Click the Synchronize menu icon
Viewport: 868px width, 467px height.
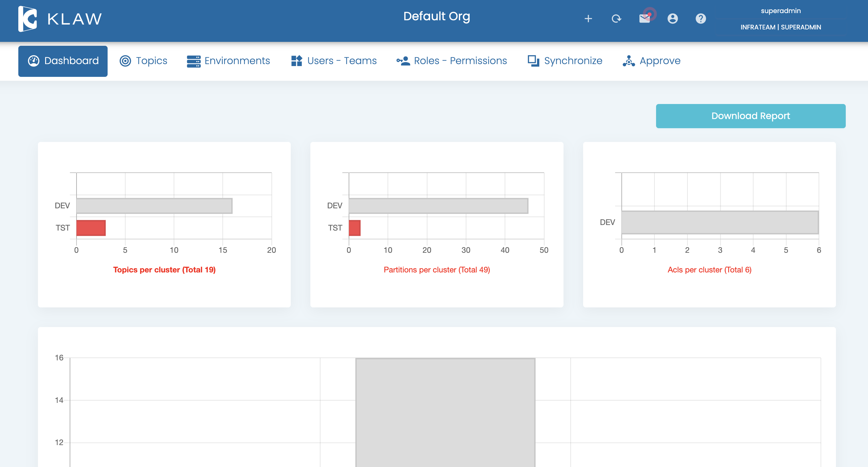[533, 61]
